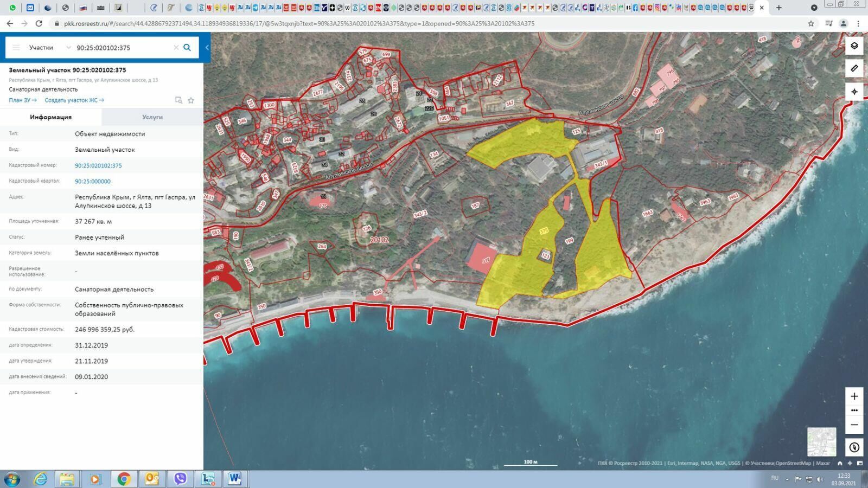Viewport: 868px width, 488px height.
Task: Open Outlook from taskbar
Action: 152,479
